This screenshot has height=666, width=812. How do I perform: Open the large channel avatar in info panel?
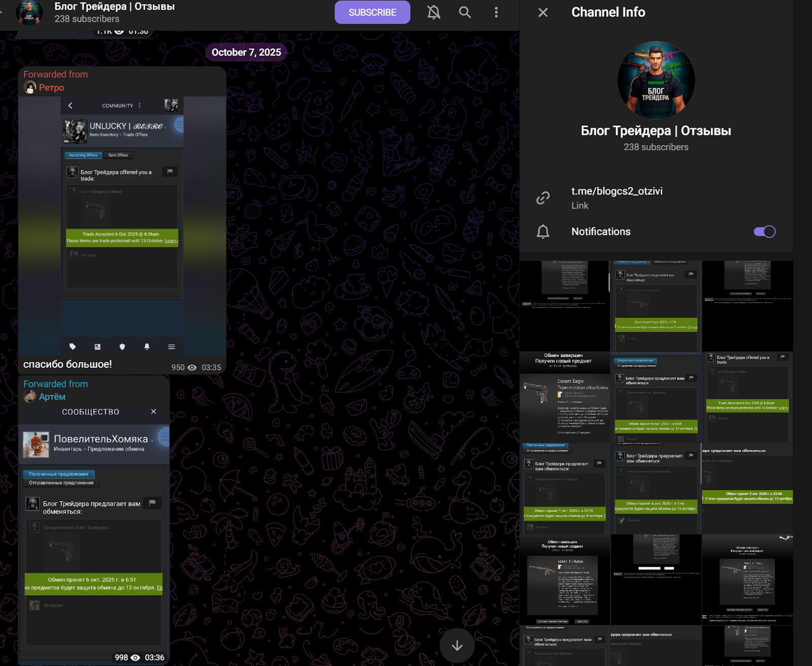pyautogui.click(x=656, y=80)
